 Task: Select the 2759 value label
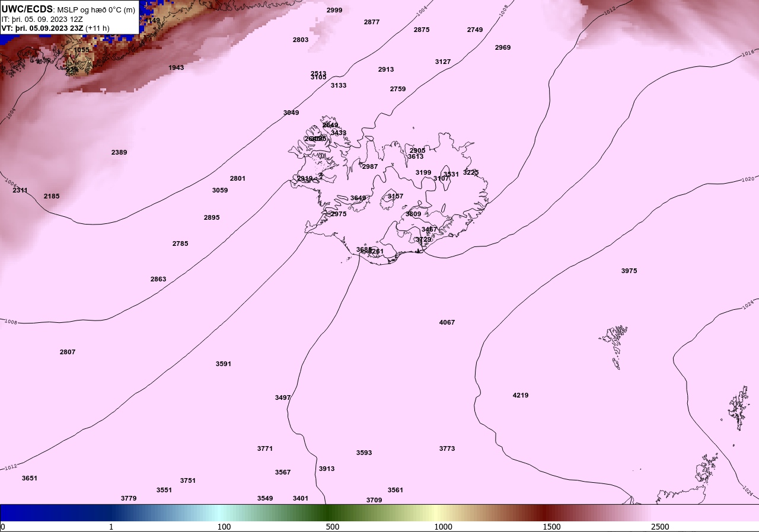coord(398,89)
